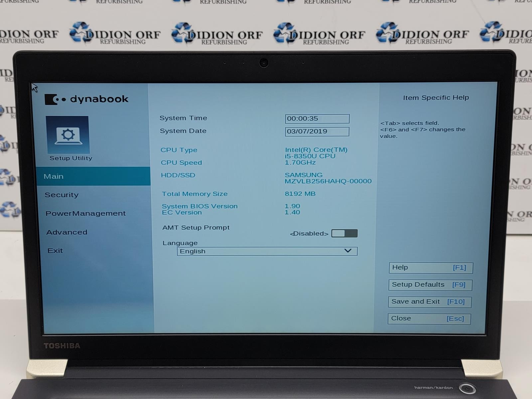Click the System Time field 00:00:35
The width and height of the screenshot is (532, 399).
317,119
